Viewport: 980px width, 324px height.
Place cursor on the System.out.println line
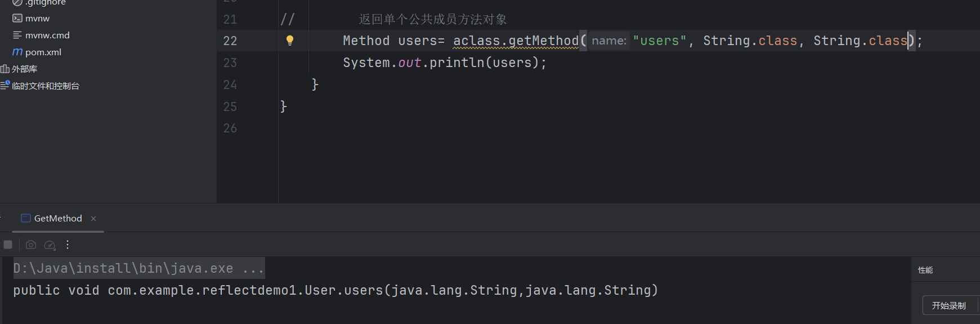pos(444,63)
